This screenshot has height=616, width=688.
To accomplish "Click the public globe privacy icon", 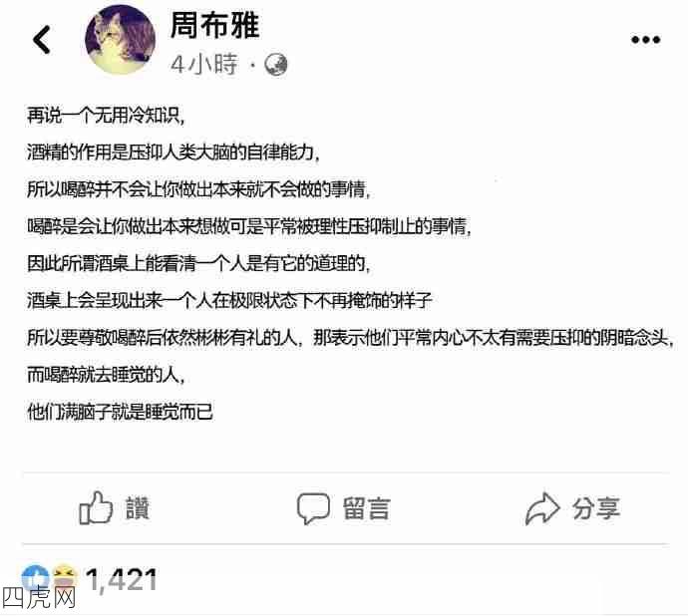I will point(275,65).
